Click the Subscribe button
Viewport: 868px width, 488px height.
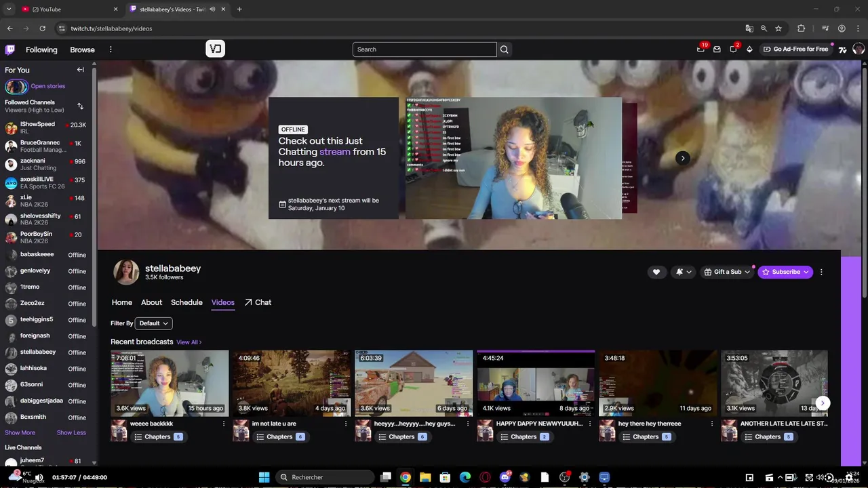click(x=785, y=272)
